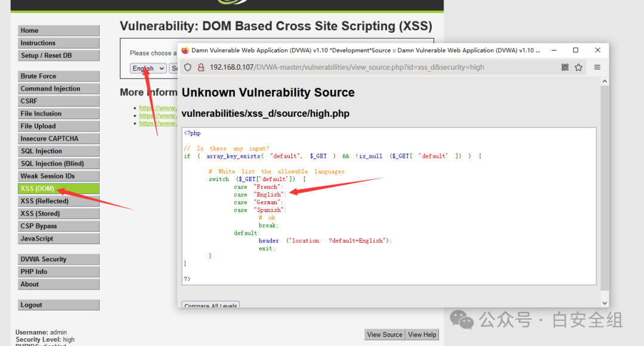Click the Unknown Vulnerability Source heading
Screen dimensions: 644x346
coord(268,93)
